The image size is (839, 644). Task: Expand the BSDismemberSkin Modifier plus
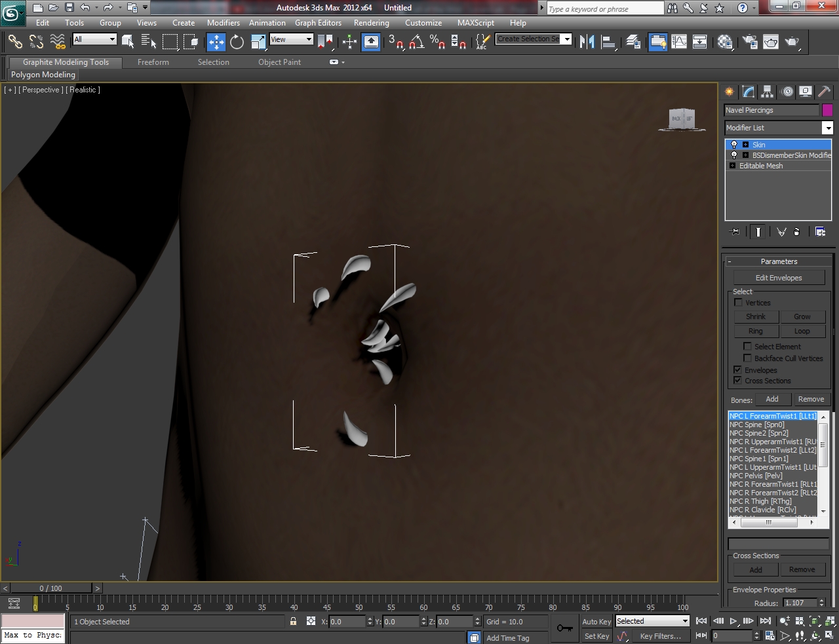(745, 155)
